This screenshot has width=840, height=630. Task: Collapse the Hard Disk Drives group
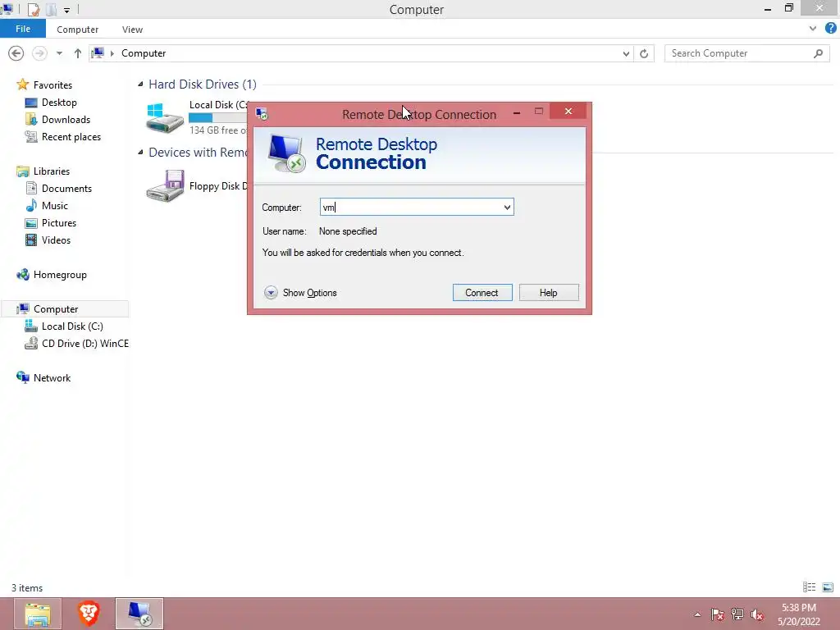point(140,84)
